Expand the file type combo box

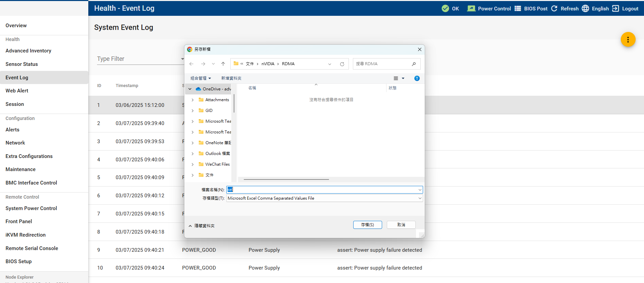click(420, 198)
